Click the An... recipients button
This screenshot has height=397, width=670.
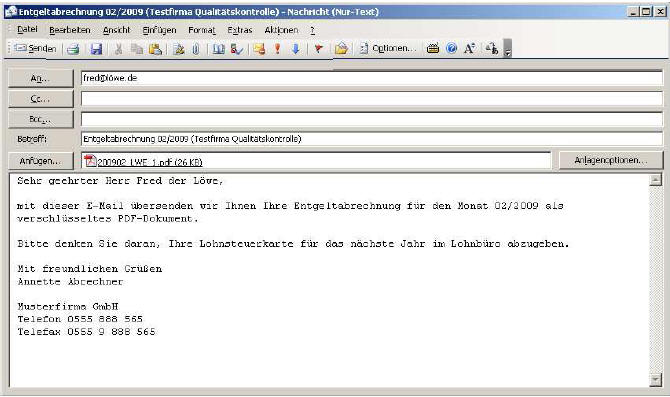coord(41,79)
